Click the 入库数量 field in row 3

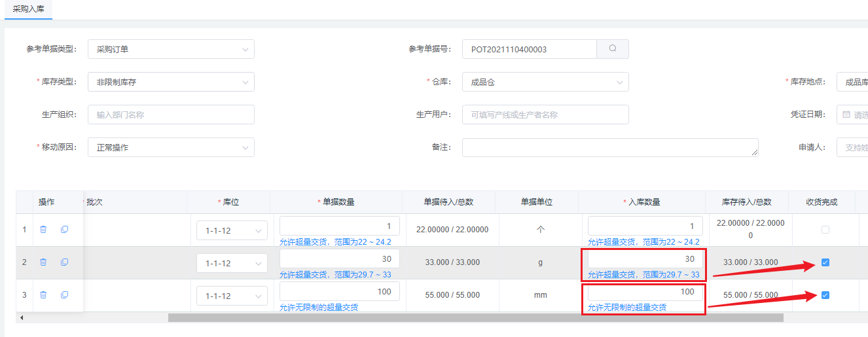coord(645,292)
